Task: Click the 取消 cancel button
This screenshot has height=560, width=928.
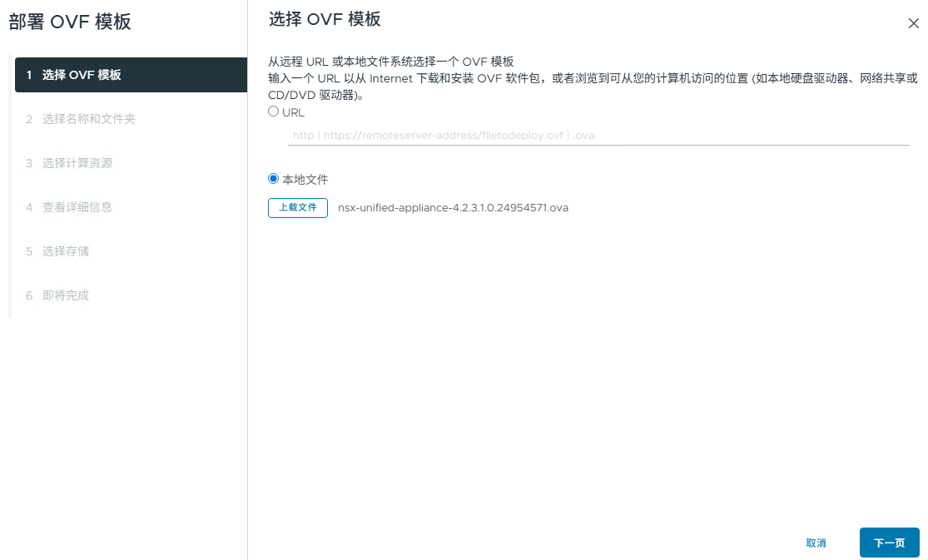Action: point(816,543)
